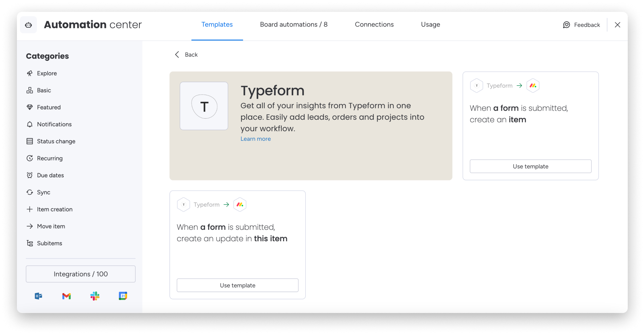Click the Item creation plus icon
The image size is (644, 335).
(x=30, y=209)
